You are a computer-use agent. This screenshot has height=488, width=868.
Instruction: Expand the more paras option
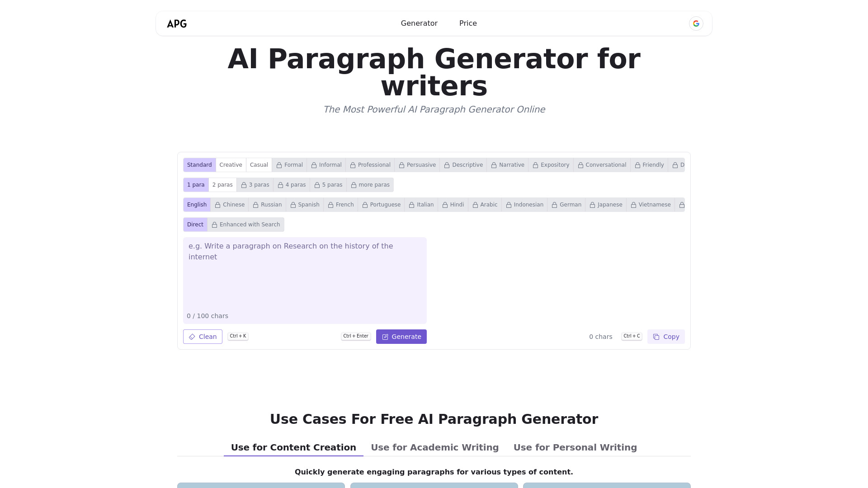(370, 185)
